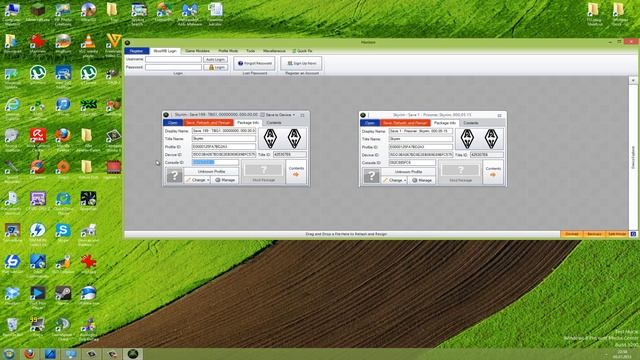This screenshot has width=640, height=360.
Task: Open the Minecraft desktop shortcut
Action: pyautogui.click(x=38, y=12)
